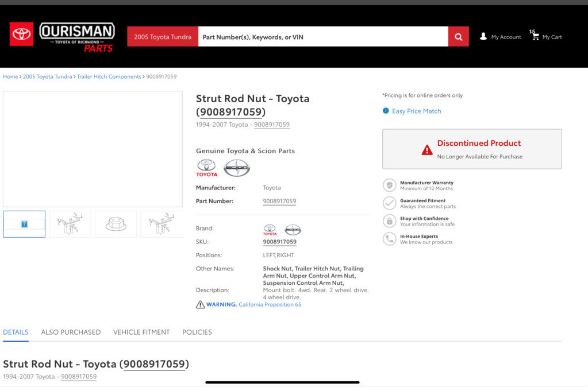Screen dimensions: 588x387
Task: Click the 'Toyota' manufacturer value
Action: pyautogui.click(x=272, y=188)
